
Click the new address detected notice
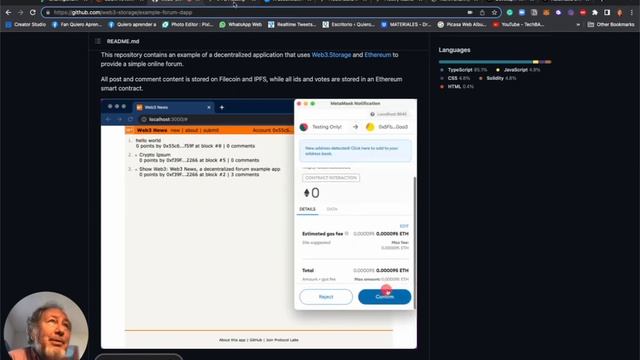pos(355,151)
